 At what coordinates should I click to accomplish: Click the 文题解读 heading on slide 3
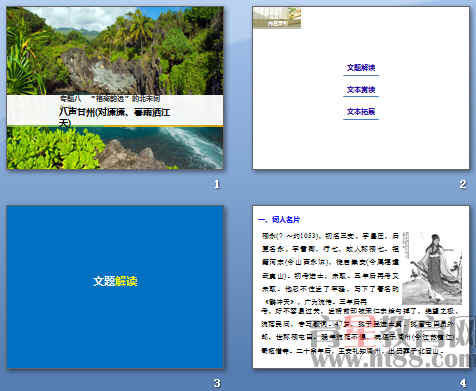pos(115,281)
